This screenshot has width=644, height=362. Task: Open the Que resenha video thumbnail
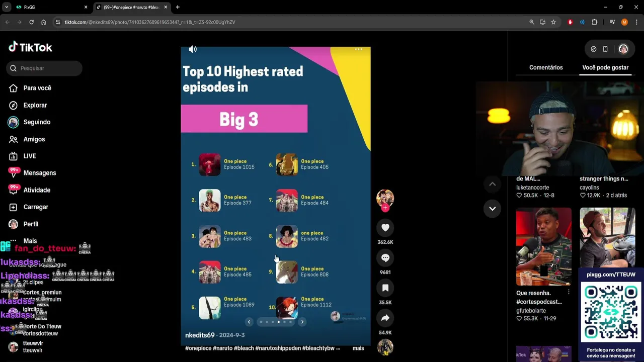tap(544, 246)
